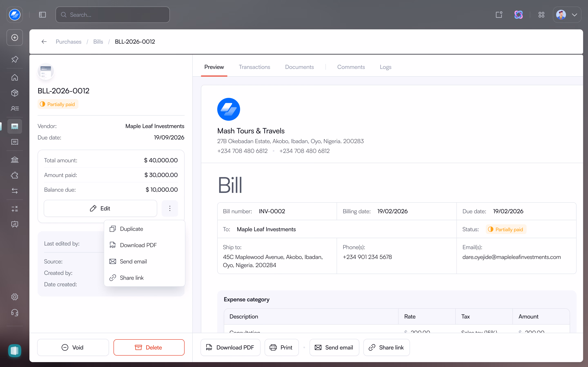The height and width of the screenshot is (367, 588).
Task: Open the headset support icon
Action: [15, 313]
